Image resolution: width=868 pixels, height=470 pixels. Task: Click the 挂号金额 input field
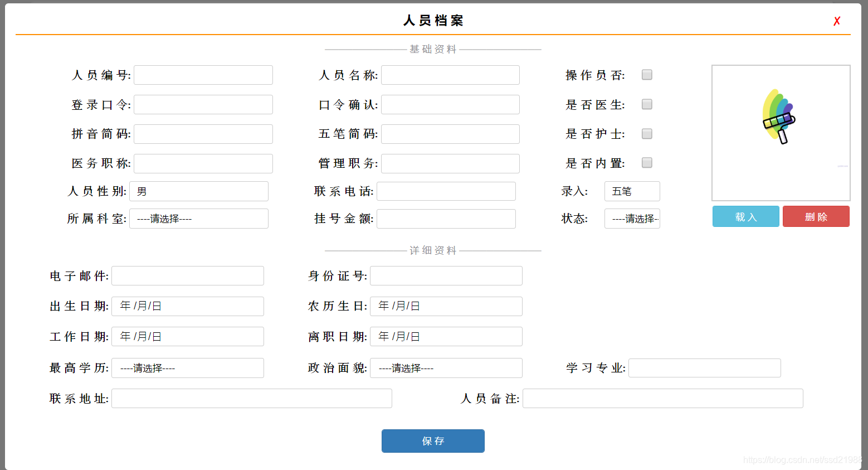pos(446,219)
